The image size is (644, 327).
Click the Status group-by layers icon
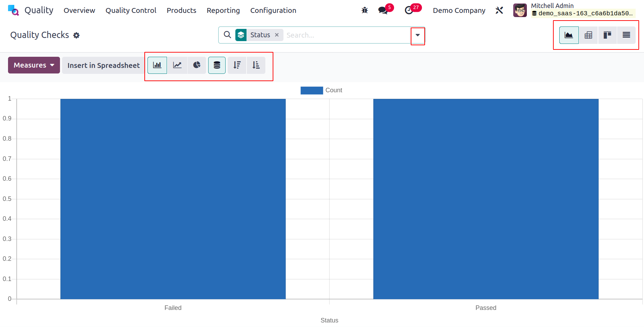pyautogui.click(x=241, y=35)
